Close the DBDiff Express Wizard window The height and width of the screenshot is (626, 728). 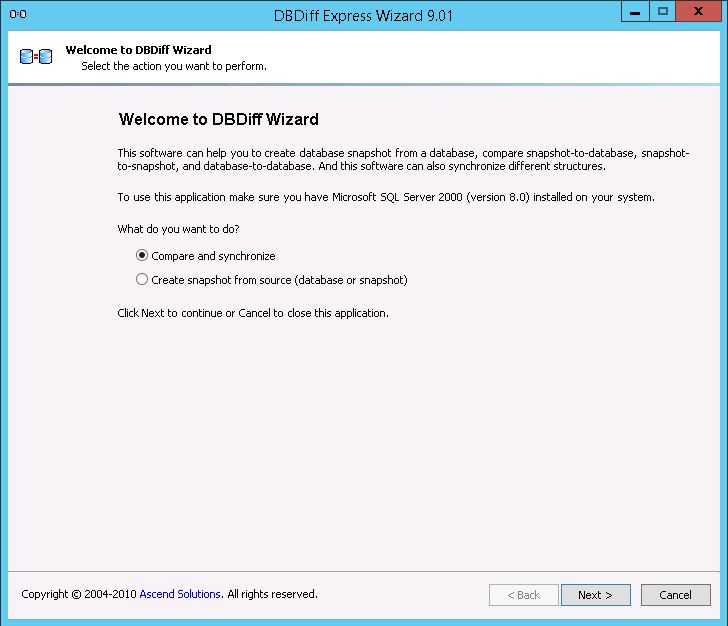coord(697,12)
